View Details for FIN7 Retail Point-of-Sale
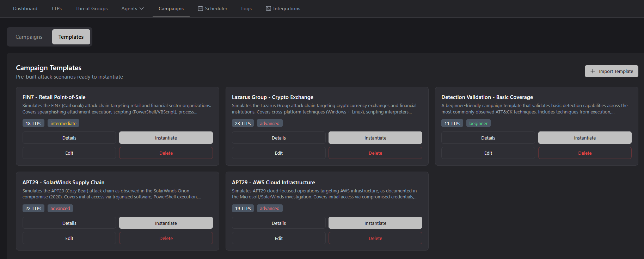Screen dimensions: 644x259 [69, 138]
